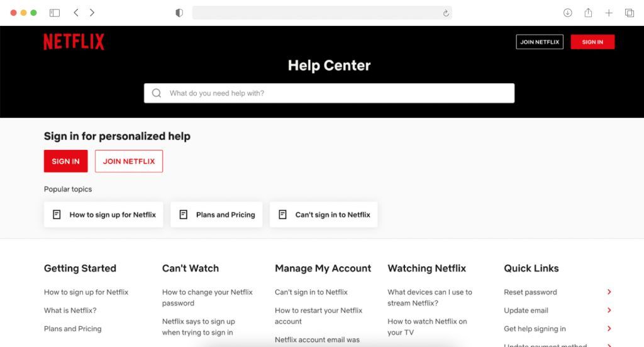The image size is (644, 347).
Task: Focus the What do you need help with search field
Action: [329, 93]
